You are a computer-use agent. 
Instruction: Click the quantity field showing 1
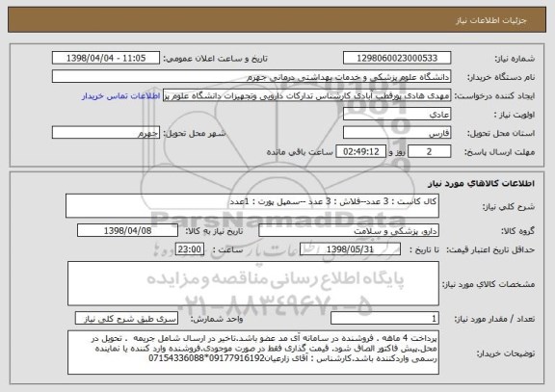(384, 319)
